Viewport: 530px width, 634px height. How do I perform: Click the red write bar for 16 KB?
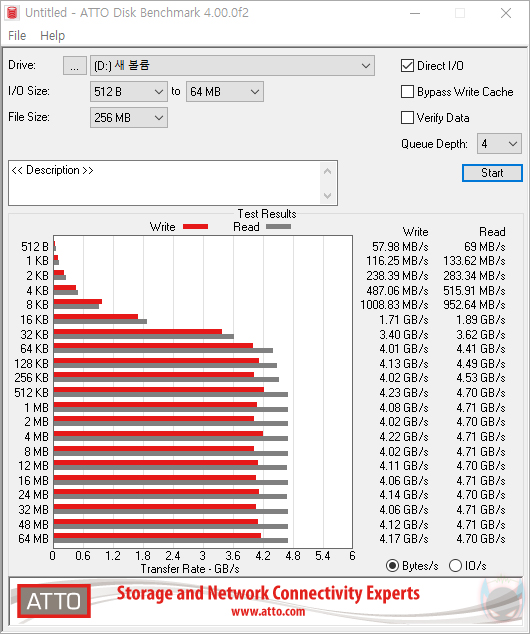point(96,317)
